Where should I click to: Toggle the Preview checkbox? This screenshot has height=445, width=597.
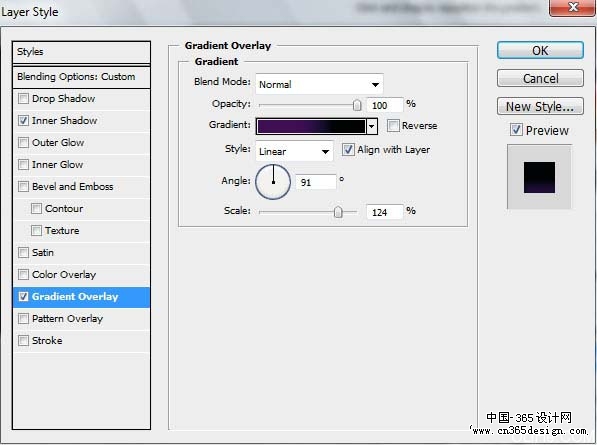point(516,130)
